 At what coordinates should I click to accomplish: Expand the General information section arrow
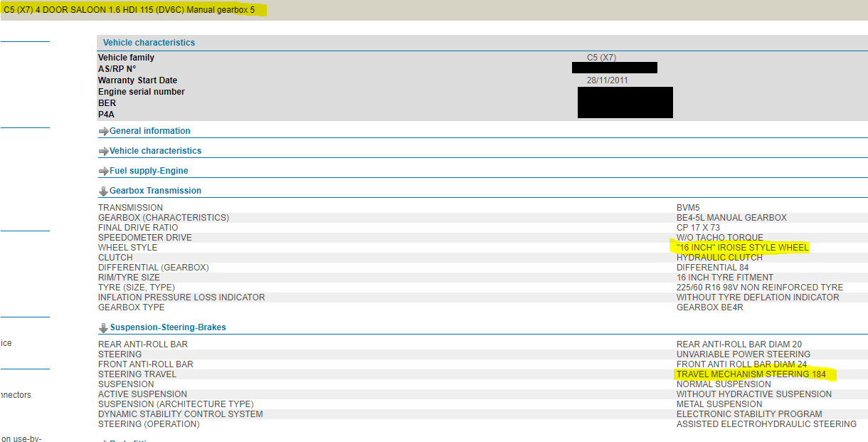(103, 132)
